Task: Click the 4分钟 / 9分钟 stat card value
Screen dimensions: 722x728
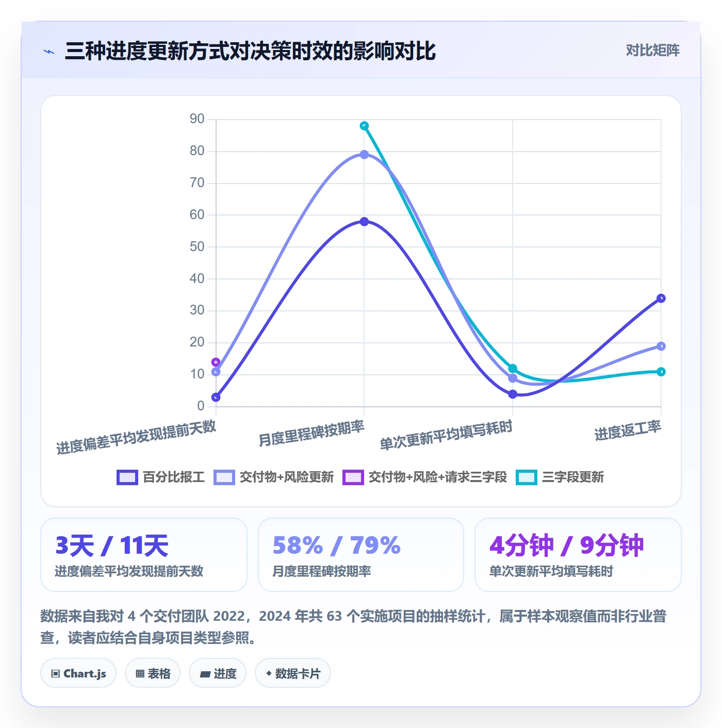Action: [566, 545]
